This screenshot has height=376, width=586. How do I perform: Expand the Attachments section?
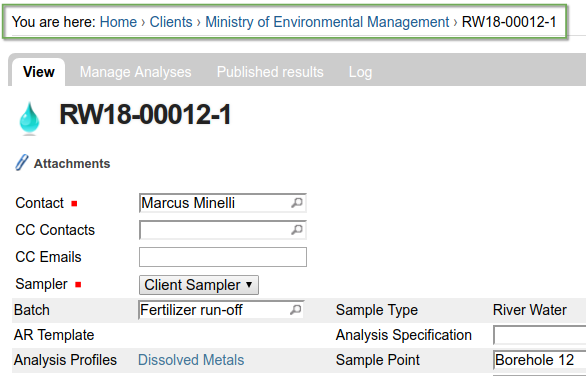tap(72, 164)
